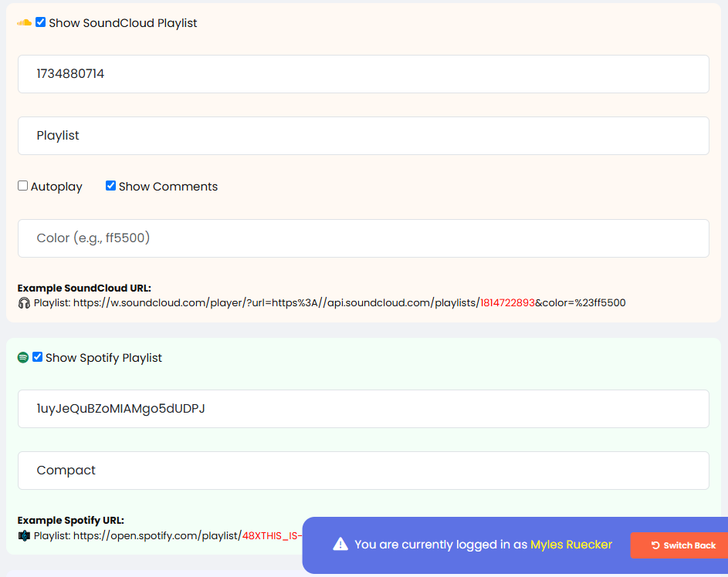Screen dimensions: 728x577
Task: Enable the Autoplay checkbox
Action: tap(23, 186)
